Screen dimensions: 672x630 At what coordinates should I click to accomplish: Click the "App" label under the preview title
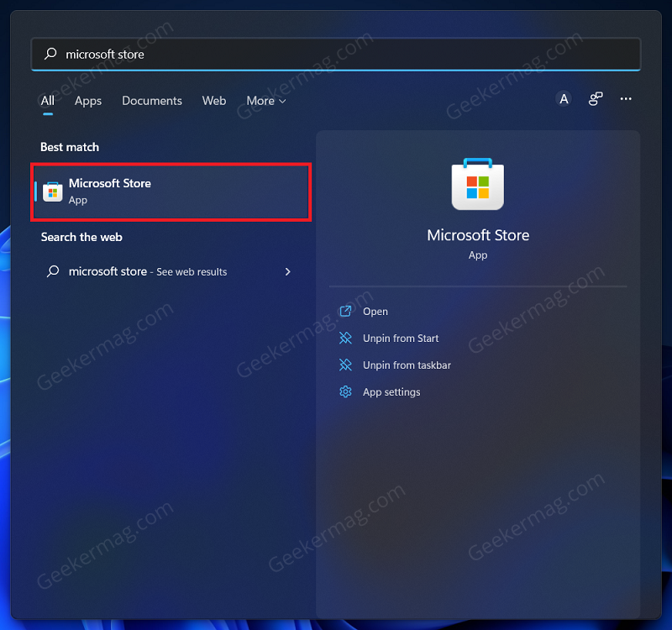[x=478, y=255]
